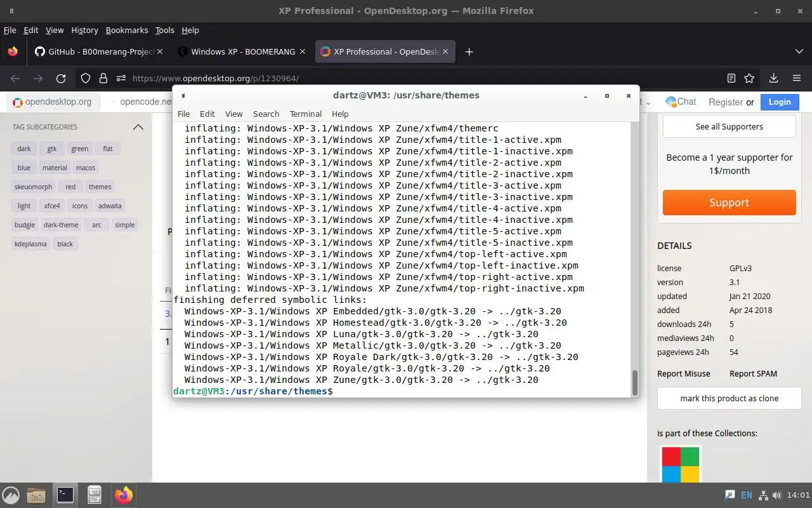Image resolution: width=812 pixels, height=508 pixels.
Task: Click the orange Support button
Action: (x=729, y=203)
